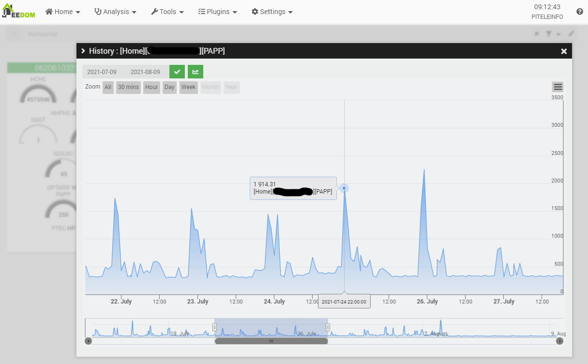The image size is (588, 364).
Task: Set zoom to 30 mins
Action: point(128,87)
